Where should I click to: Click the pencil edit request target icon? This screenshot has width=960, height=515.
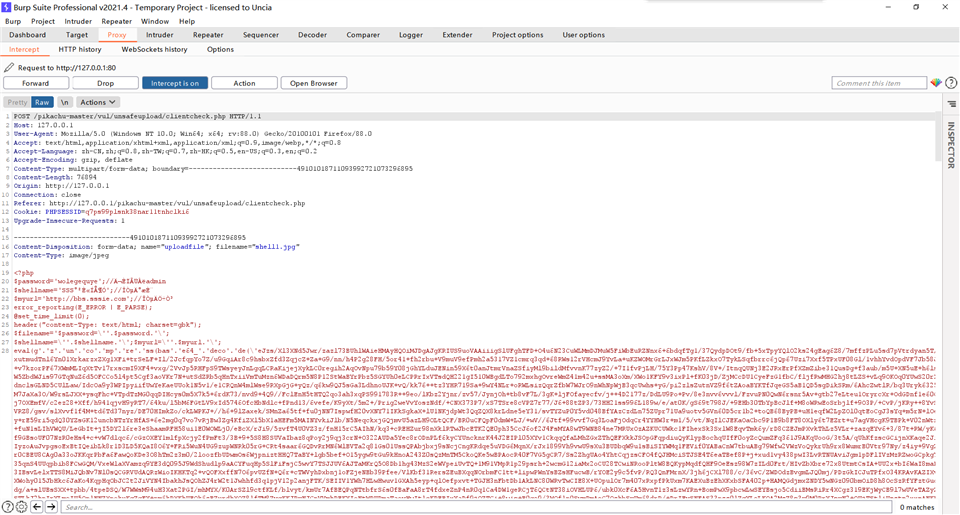click(x=9, y=67)
